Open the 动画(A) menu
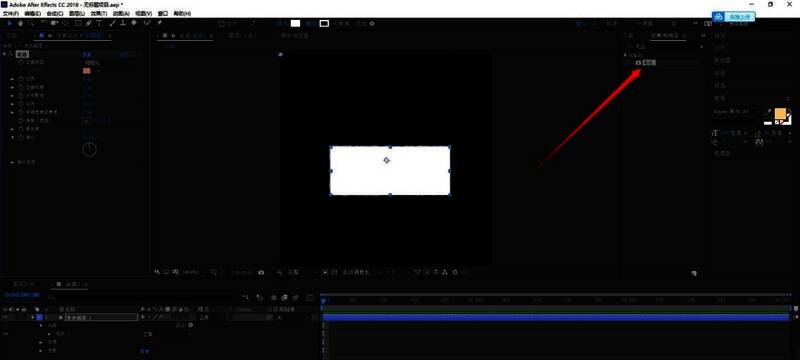The image size is (800, 360). 120,13
